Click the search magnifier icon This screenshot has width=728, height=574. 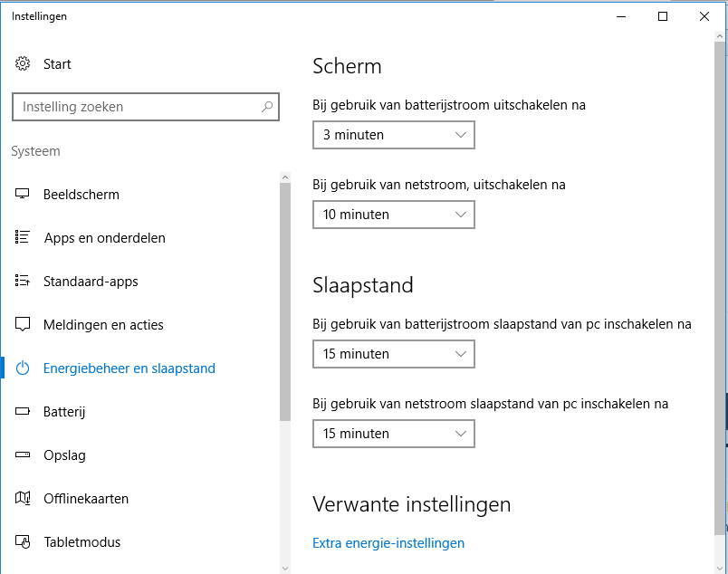click(x=267, y=107)
